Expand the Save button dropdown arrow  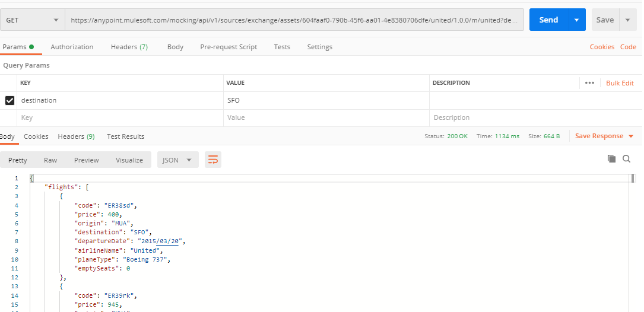pyautogui.click(x=627, y=20)
